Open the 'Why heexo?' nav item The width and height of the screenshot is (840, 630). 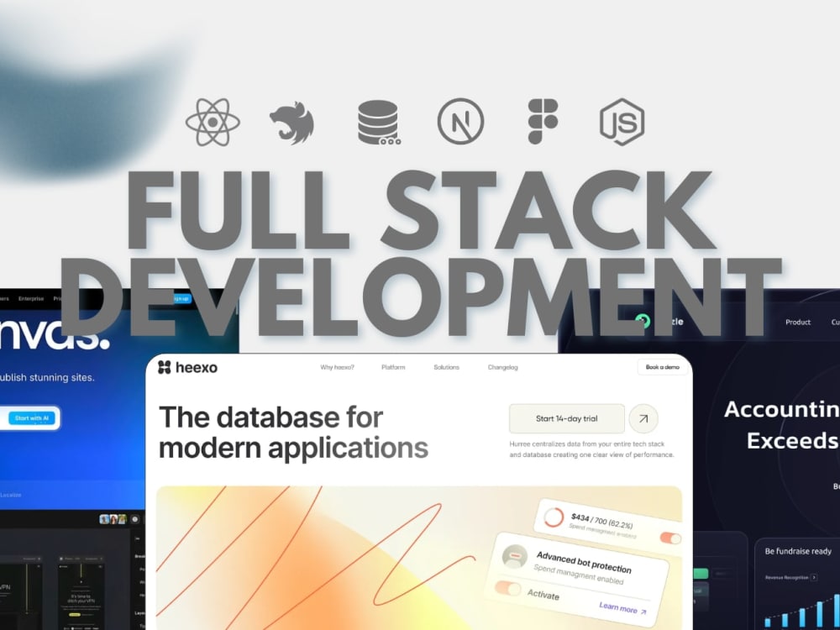(x=337, y=368)
